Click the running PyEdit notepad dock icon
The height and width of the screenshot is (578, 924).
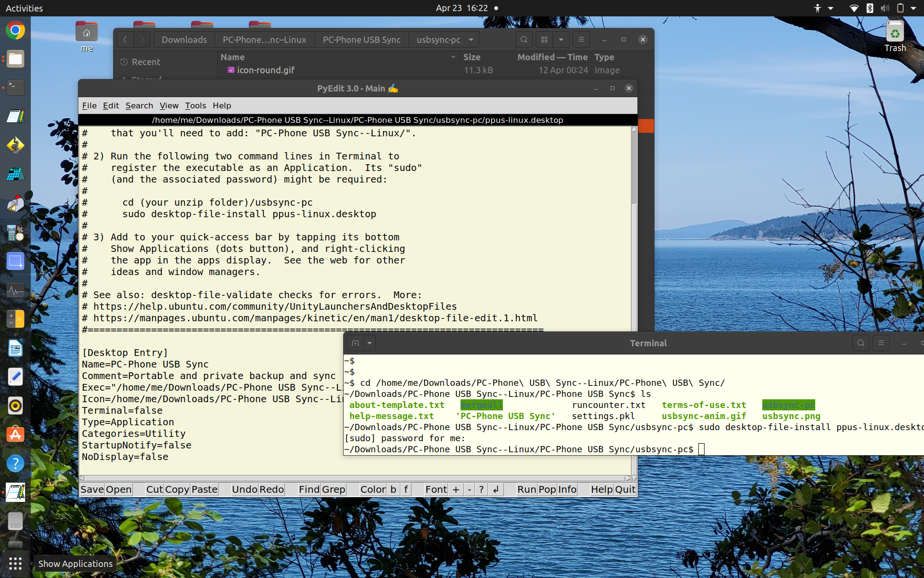point(15,492)
